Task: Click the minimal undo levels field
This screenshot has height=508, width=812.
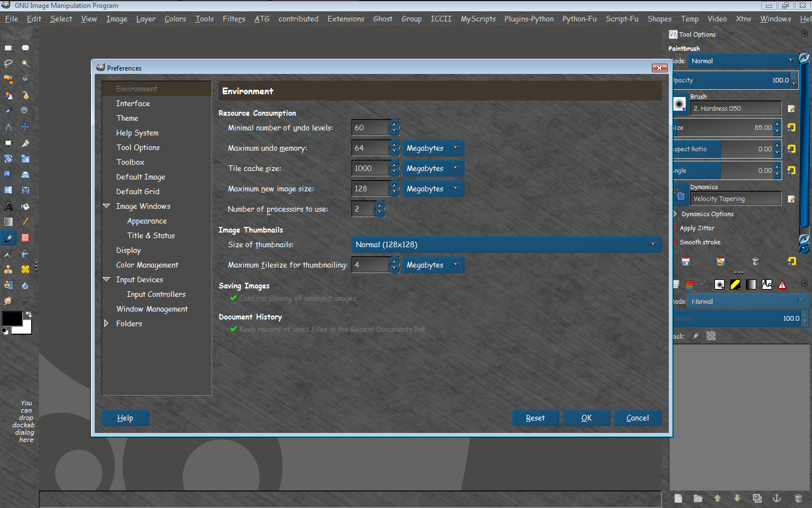Action: [370, 128]
